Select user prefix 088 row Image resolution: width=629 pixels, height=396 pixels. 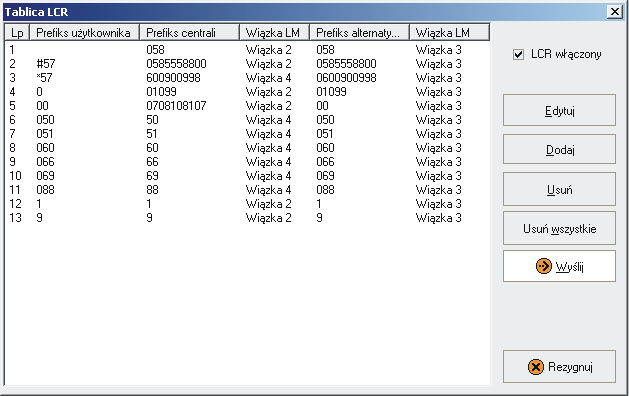[x=45, y=190]
